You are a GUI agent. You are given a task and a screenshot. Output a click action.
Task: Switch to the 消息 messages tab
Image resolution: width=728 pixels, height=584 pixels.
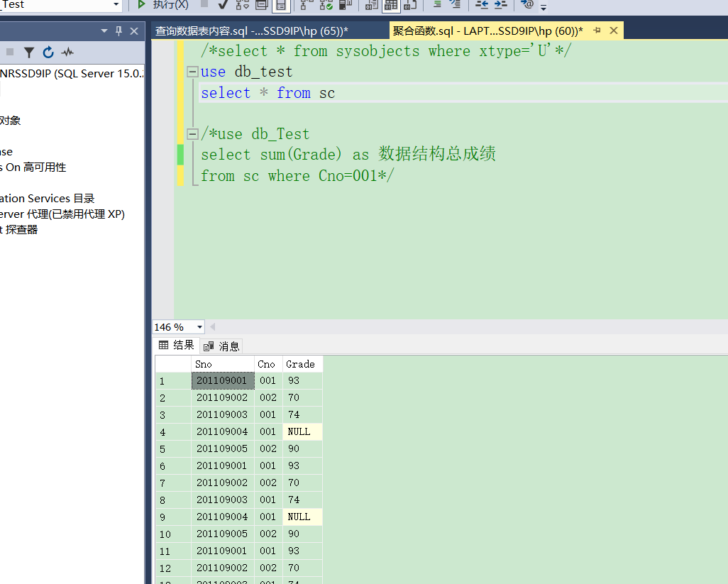point(221,346)
